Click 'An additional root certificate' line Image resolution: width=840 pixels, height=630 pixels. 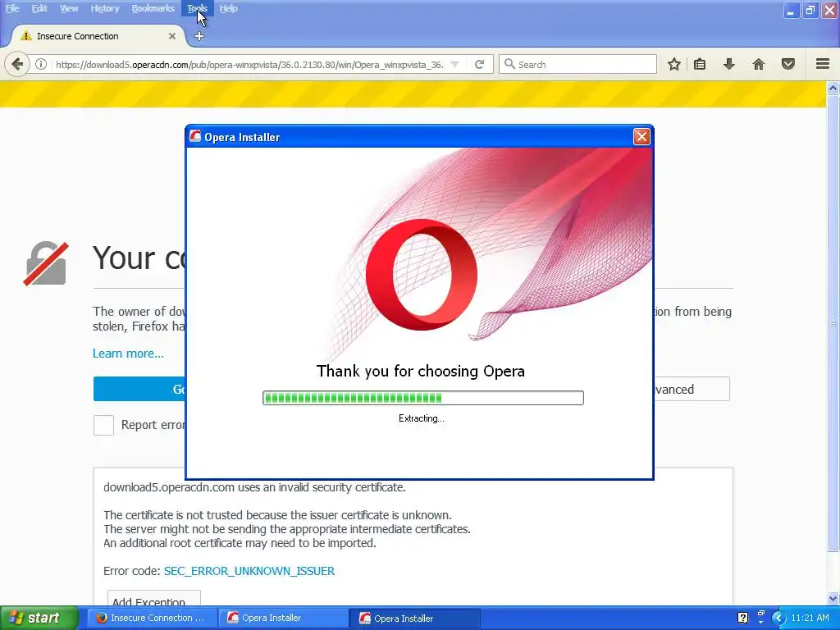pyautogui.click(x=240, y=543)
